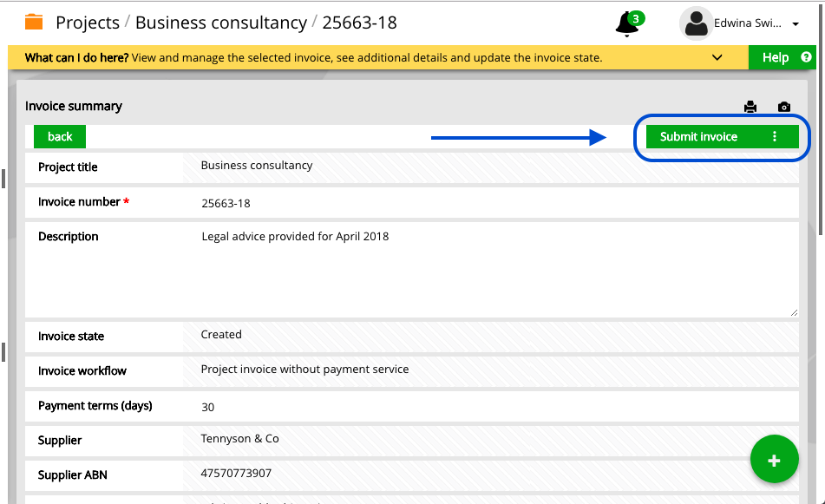Click the Supplier ABN value 47570773907

click(236, 473)
